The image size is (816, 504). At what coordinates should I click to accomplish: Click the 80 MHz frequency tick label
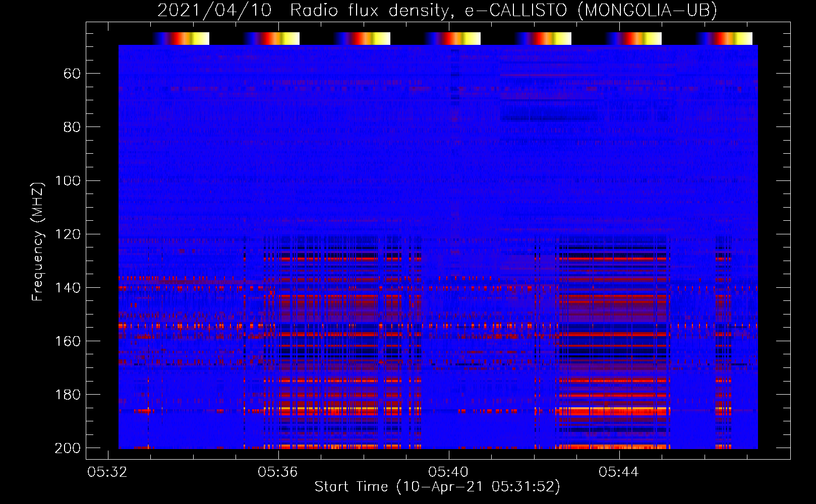click(x=72, y=128)
